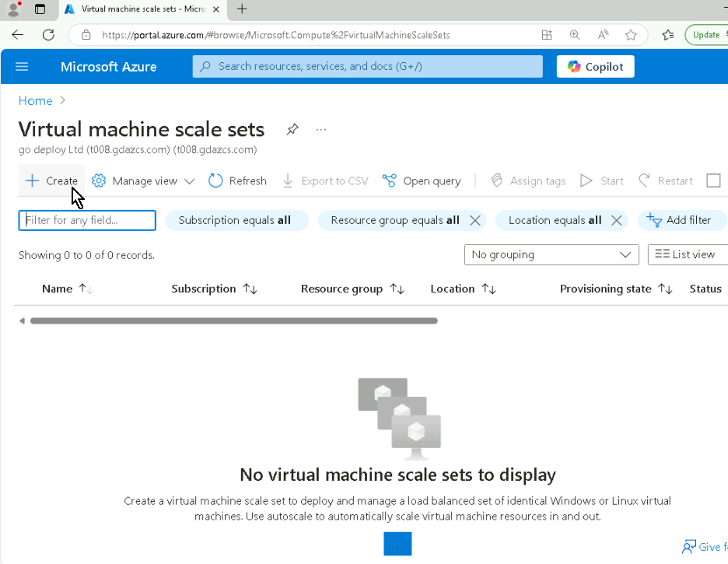Viewport: 728px width, 564px height.
Task: Click the blue button below the empty message
Action: [x=397, y=544]
